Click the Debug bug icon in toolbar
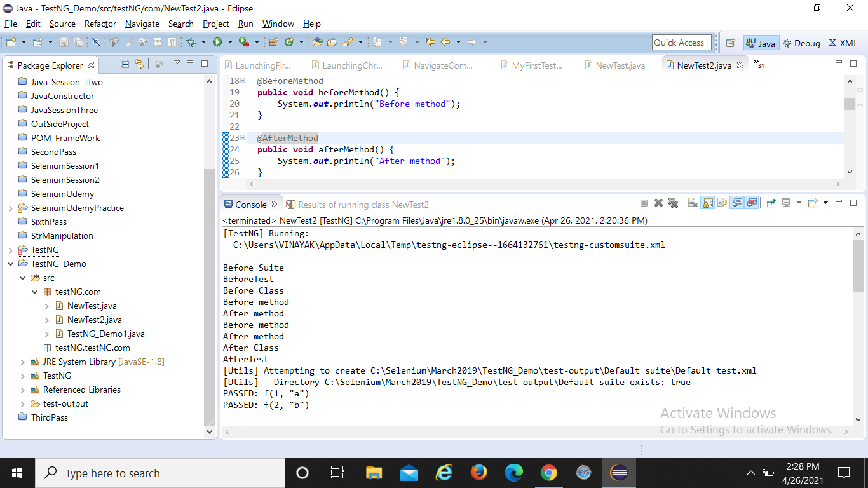 (x=191, y=42)
